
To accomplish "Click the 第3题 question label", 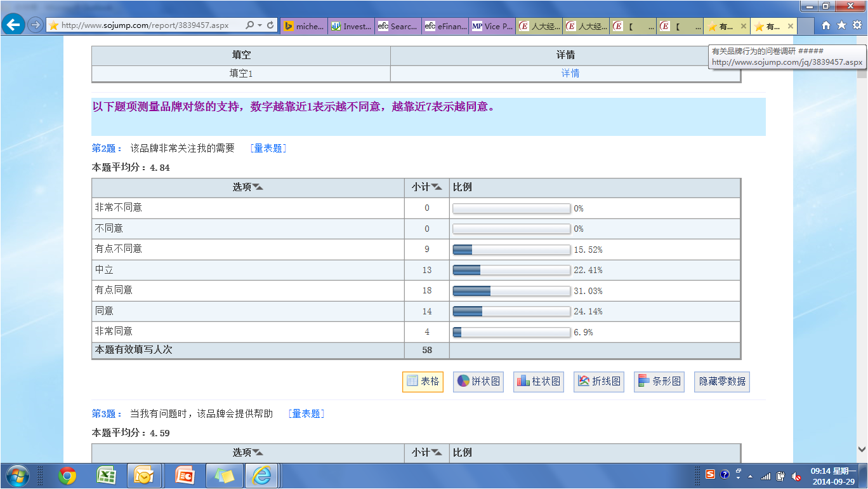I will (x=107, y=413).
